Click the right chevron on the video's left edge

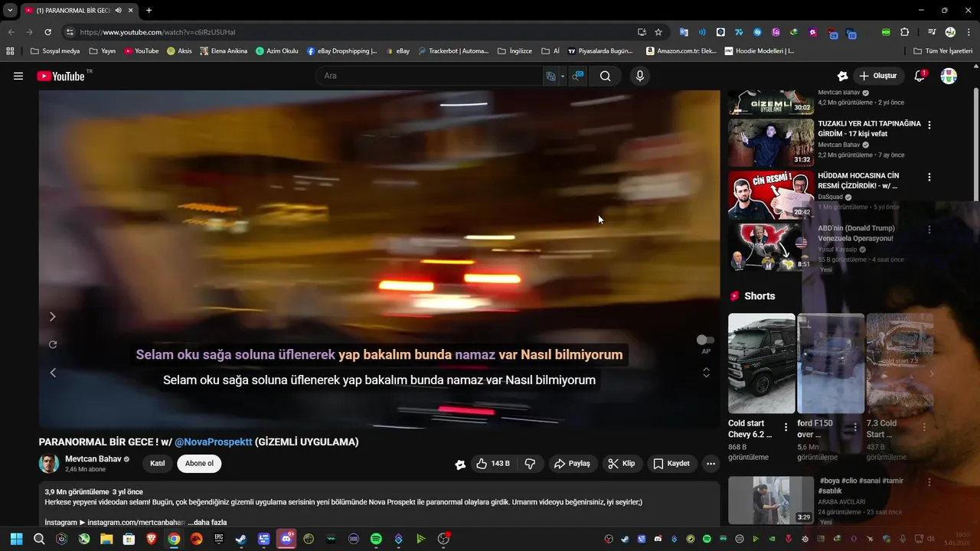(x=53, y=316)
